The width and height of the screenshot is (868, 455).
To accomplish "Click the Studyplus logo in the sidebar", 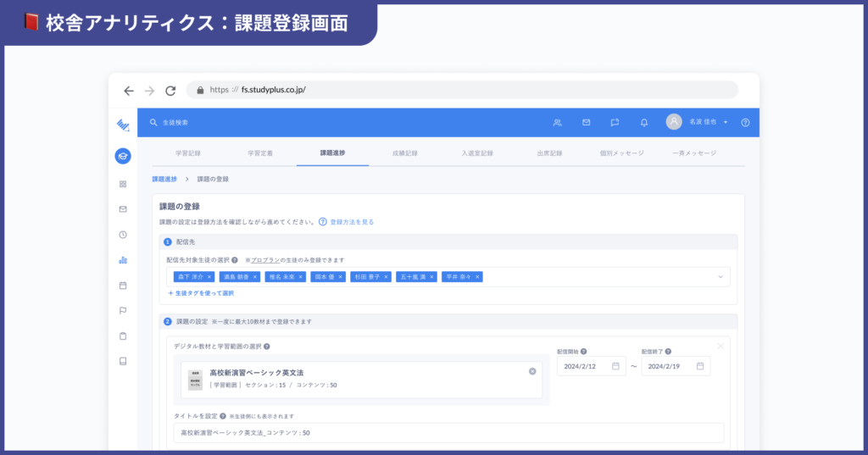I will 123,125.
